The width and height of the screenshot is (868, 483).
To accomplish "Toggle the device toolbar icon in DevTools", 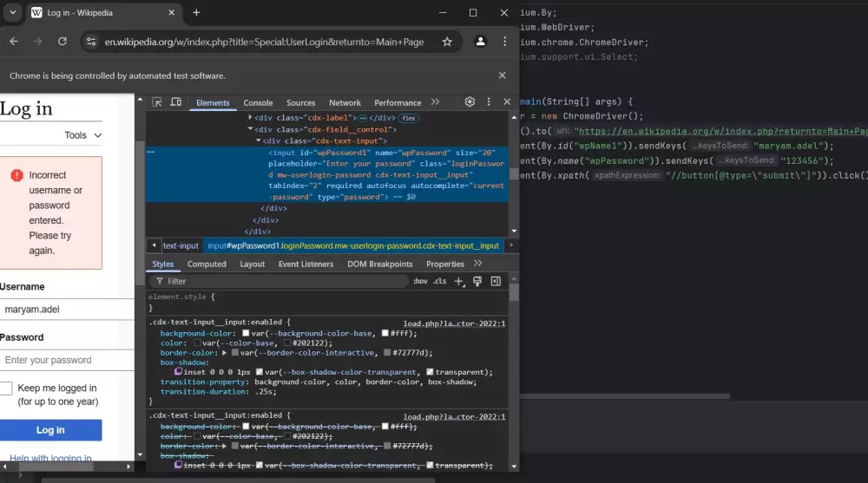I will coord(176,102).
